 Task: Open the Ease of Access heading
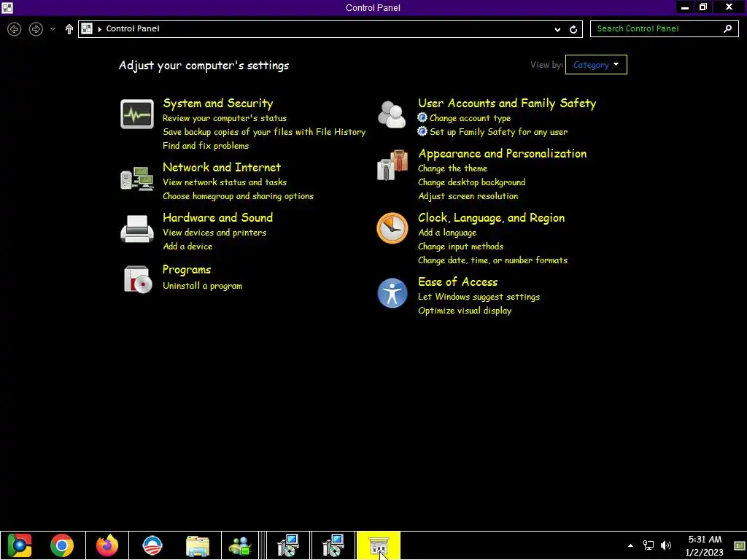click(x=458, y=282)
